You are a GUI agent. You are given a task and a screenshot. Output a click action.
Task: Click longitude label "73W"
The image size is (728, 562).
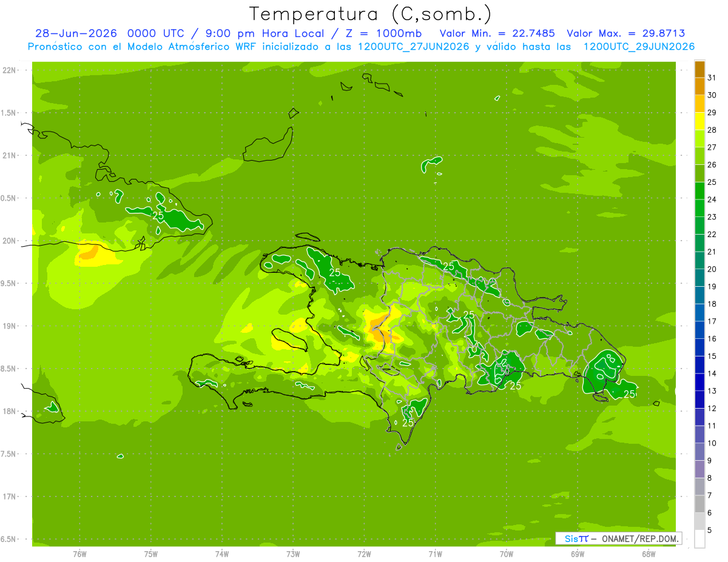[293, 554]
